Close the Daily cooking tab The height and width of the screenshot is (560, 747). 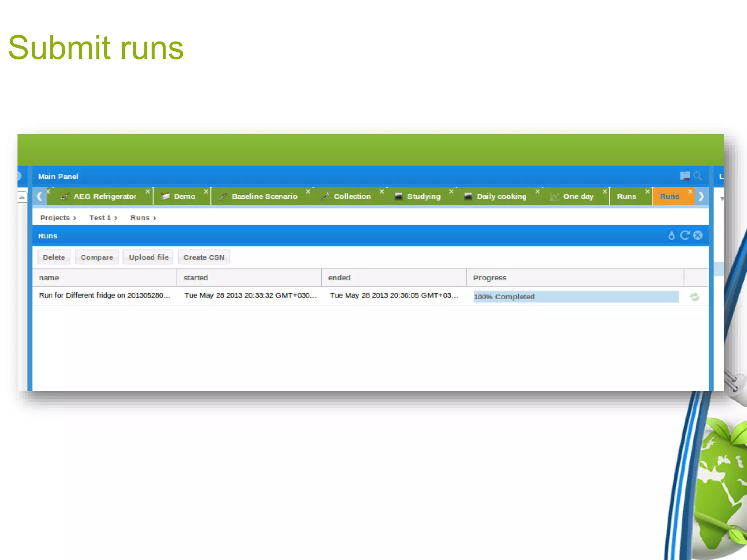point(537,191)
